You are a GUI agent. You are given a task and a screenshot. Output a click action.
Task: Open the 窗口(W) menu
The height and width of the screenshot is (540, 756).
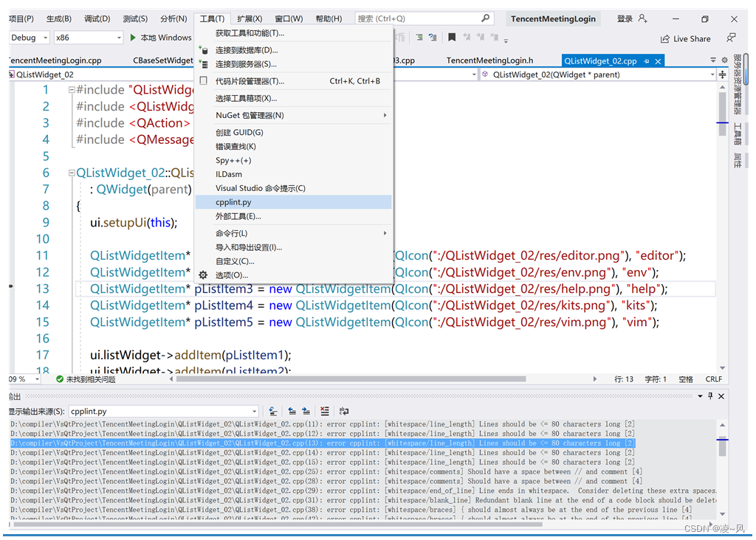(x=289, y=18)
